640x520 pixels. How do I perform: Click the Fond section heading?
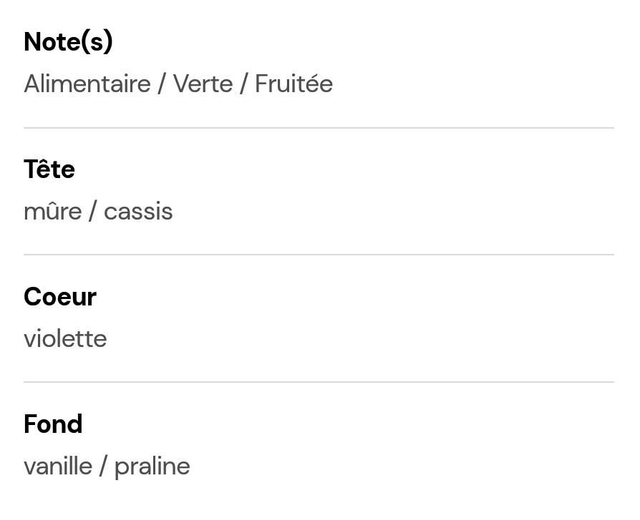[x=53, y=424]
